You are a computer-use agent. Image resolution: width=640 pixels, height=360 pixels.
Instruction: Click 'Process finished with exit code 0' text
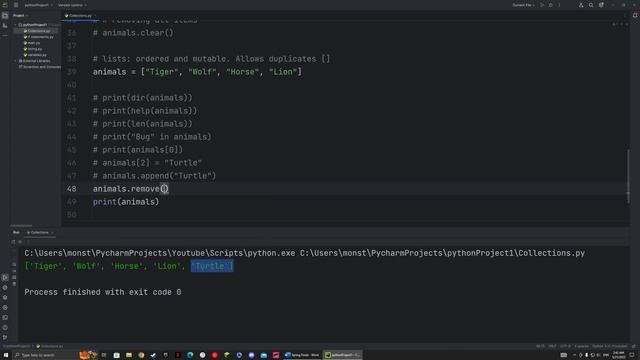(103, 292)
